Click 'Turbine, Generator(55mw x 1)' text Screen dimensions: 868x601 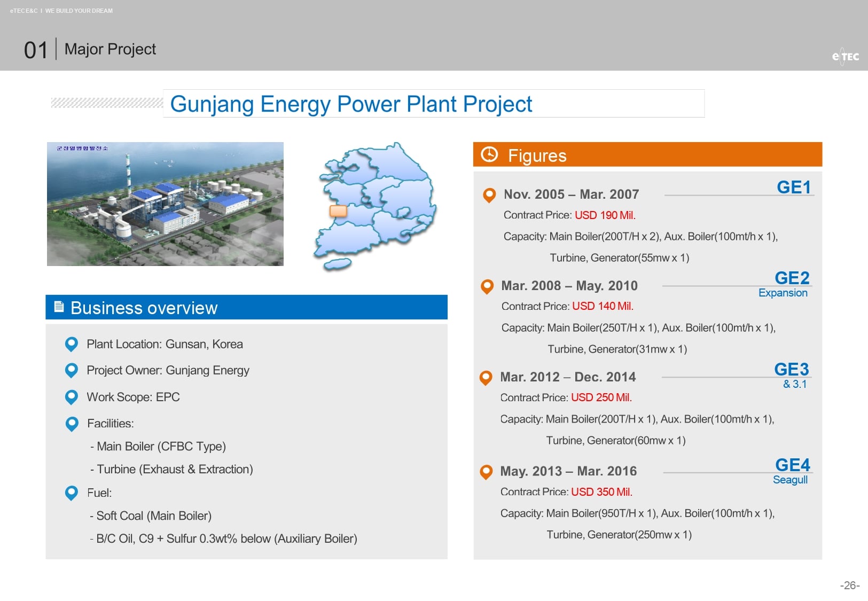point(620,258)
